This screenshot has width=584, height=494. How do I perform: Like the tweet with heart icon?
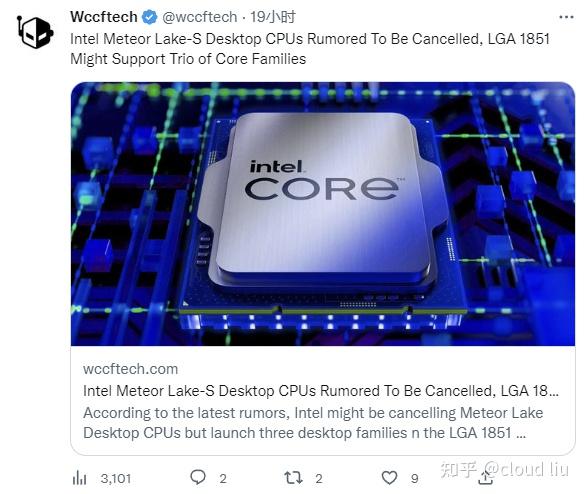click(390, 478)
